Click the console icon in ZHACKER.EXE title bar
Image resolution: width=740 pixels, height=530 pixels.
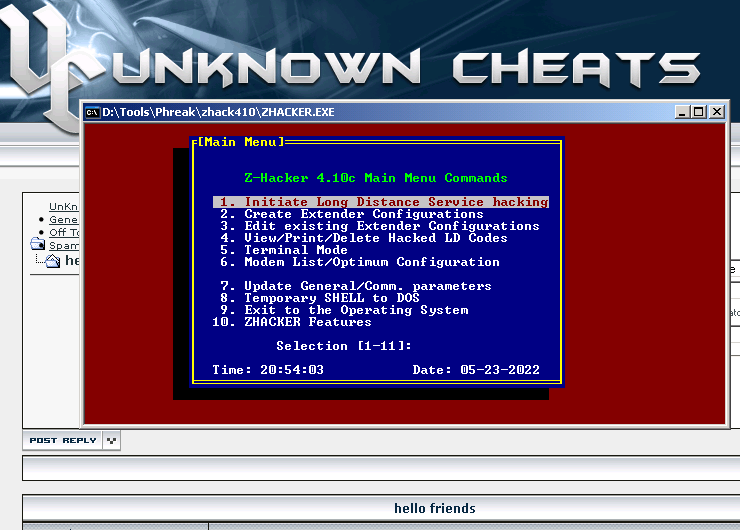[x=92, y=112]
